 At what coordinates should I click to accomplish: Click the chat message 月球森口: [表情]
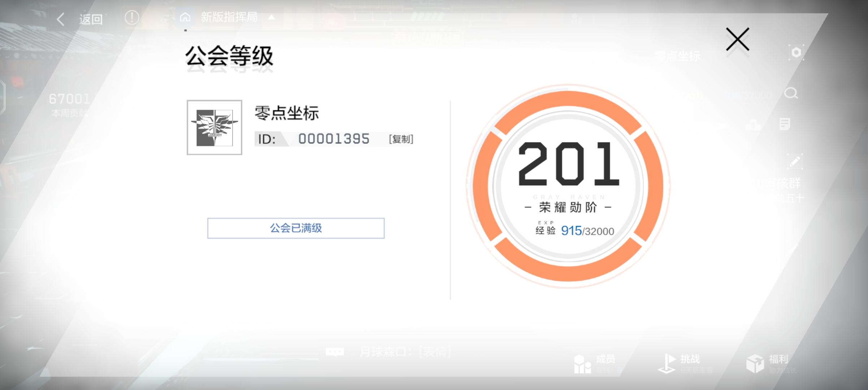pyautogui.click(x=405, y=352)
